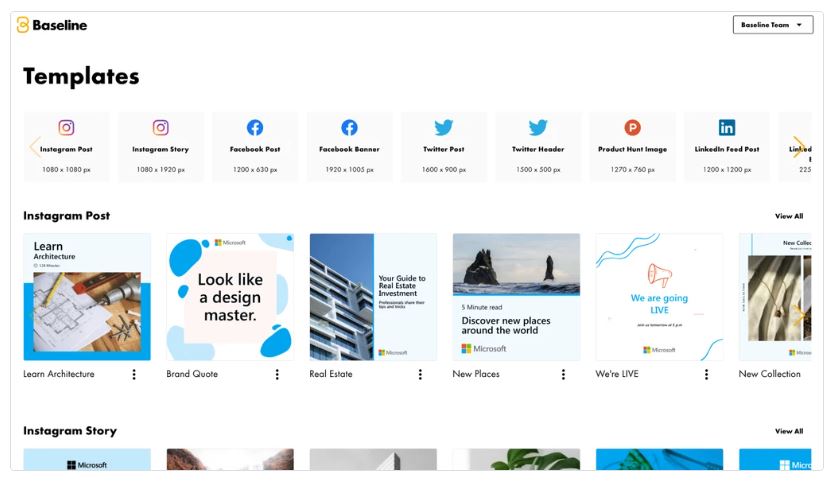Image resolution: width=837 pixels, height=483 pixels.
Task: Open options menu for We're LIVE
Action: 706,374
